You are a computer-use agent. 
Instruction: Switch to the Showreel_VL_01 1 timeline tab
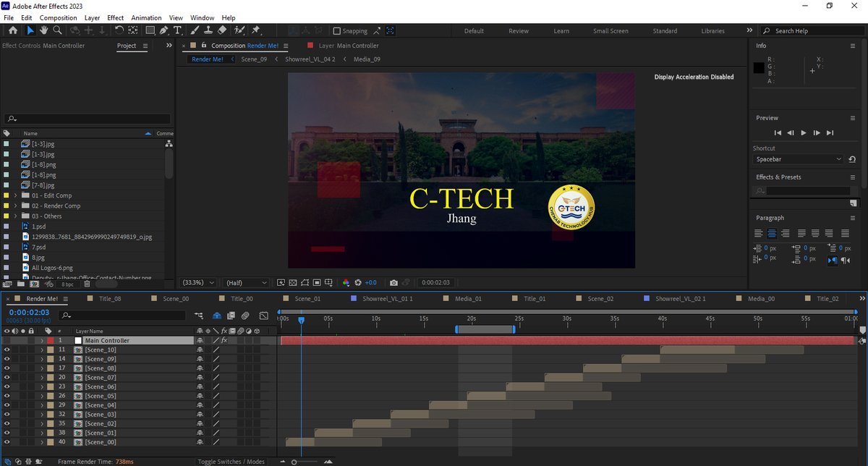[x=388, y=299]
